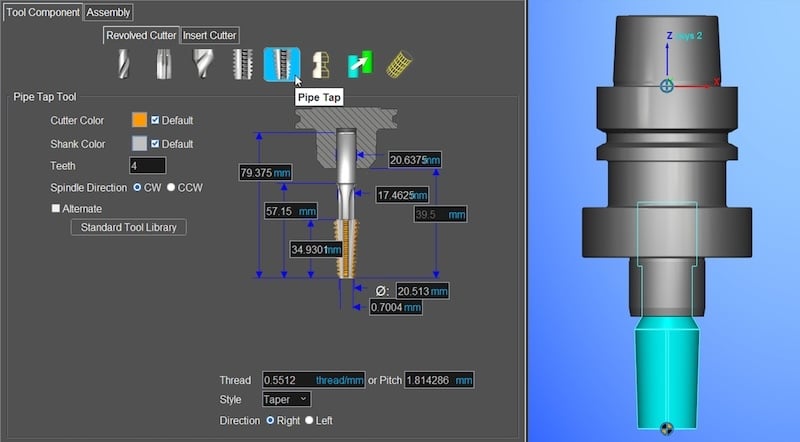Enable the Alternate checkbox
This screenshot has height=442, width=800.
click(x=56, y=208)
